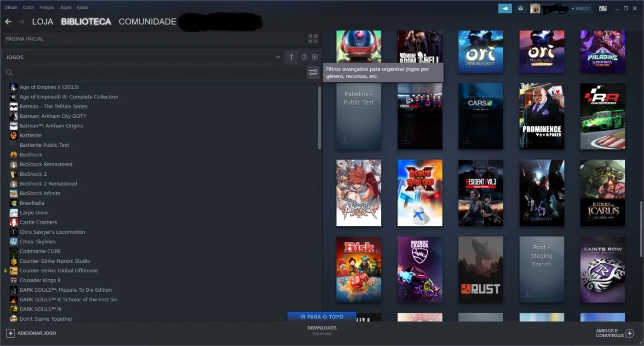Click the magnifying glass search icon

(x=9, y=73)
